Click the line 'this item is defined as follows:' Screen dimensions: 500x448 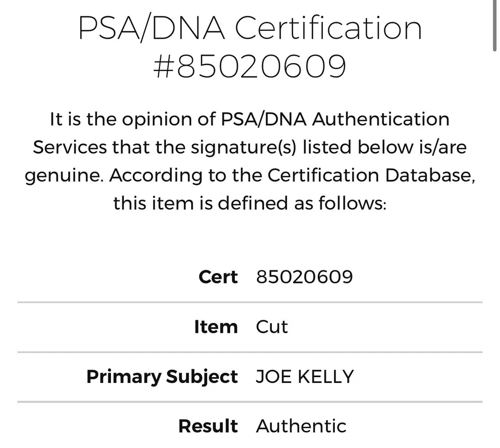click(x=250, y=203)
